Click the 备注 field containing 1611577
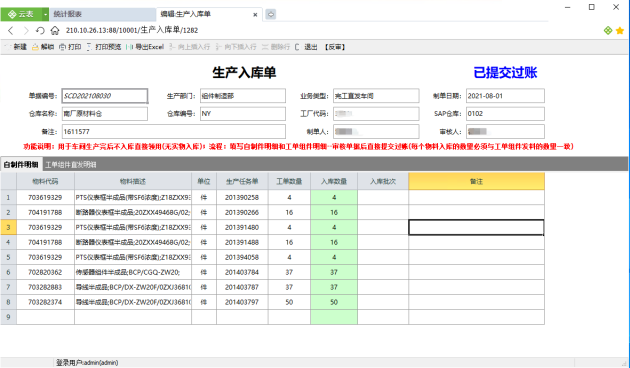The width and height of the screenshot is (630, 368). click(174, 131)
